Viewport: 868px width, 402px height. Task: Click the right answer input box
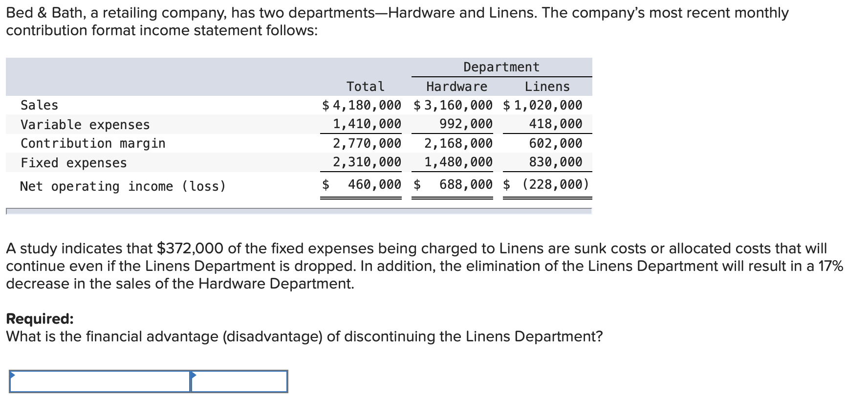point(239,381)
